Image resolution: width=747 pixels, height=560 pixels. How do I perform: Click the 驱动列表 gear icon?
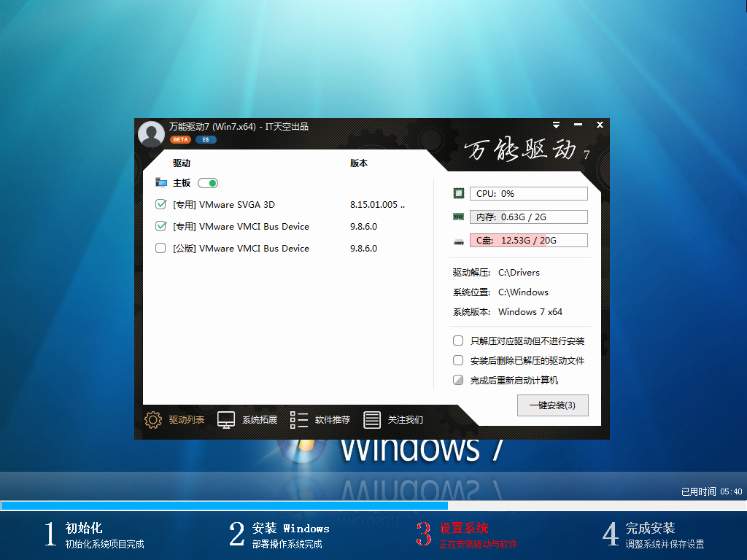(153, 419)
